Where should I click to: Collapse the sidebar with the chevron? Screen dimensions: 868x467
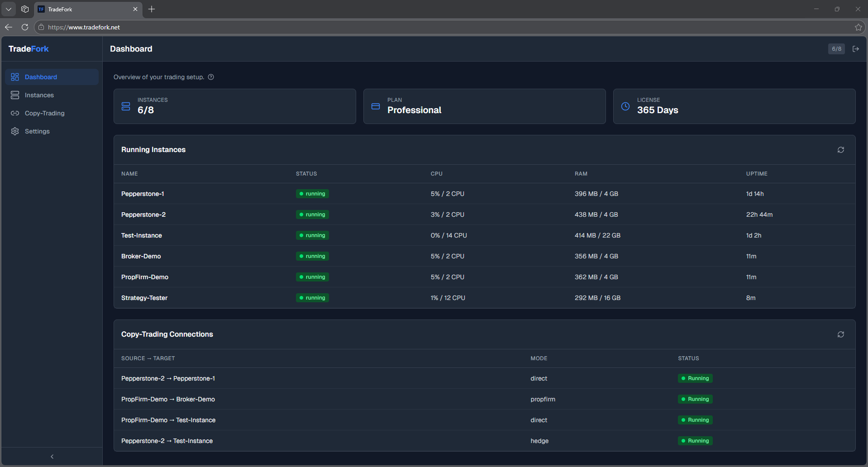pyautogui.click(x=52, y=457)
